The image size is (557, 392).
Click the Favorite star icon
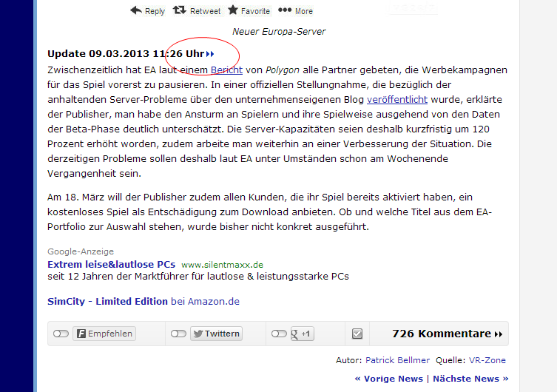[233, 10]
